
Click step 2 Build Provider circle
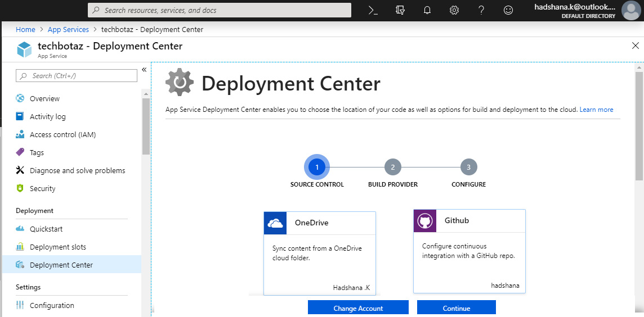pos(392,167)
